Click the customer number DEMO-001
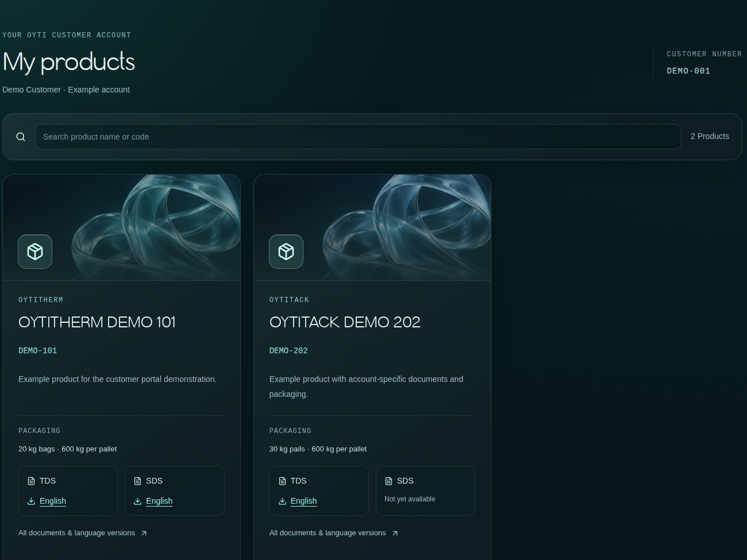747x560 pixels. 688,71
